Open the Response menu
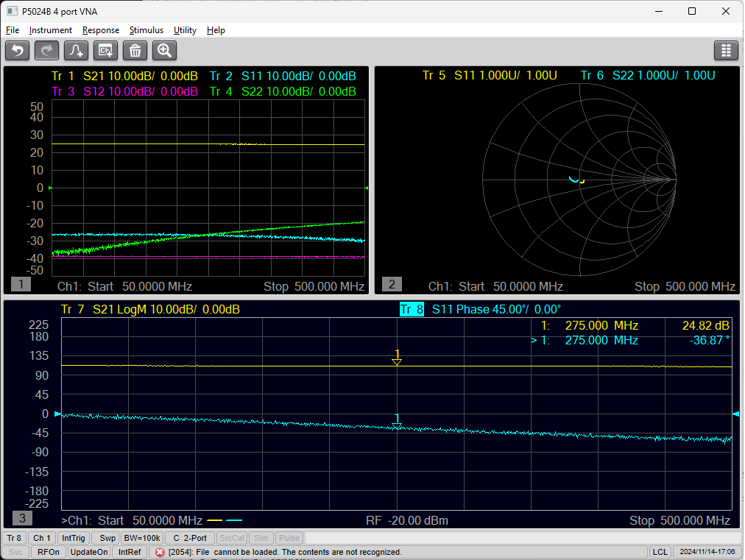This screenshot has width=745, height=560. click(101, 30)
